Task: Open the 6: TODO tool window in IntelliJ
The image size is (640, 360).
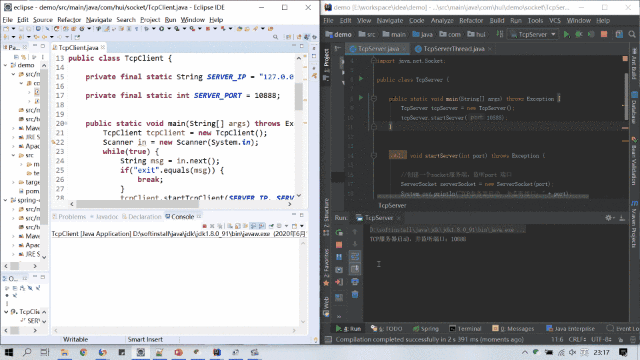Action: click(x=387, y=329)
